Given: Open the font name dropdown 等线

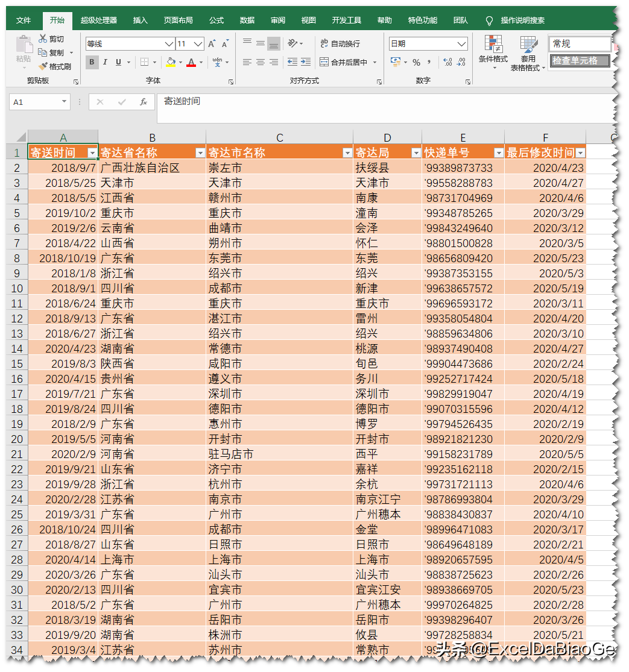Looking at the screenshot, I should click(x=169, y=44).
